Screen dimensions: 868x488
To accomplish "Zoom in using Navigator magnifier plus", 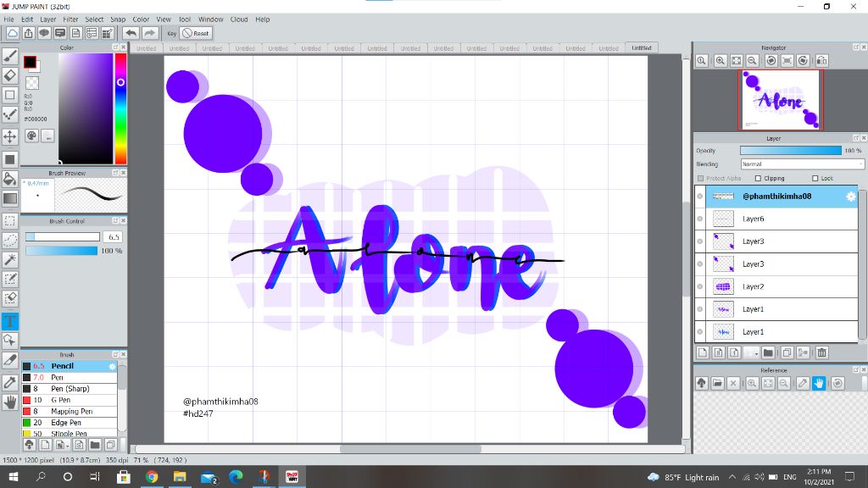I will [x=721, y=61].
